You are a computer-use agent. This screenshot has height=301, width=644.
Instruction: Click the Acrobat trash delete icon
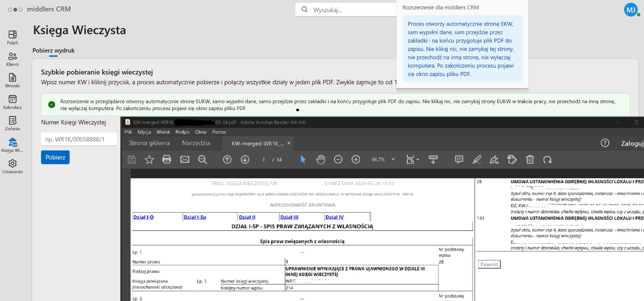pyautogui.click(x=530, y=160)
